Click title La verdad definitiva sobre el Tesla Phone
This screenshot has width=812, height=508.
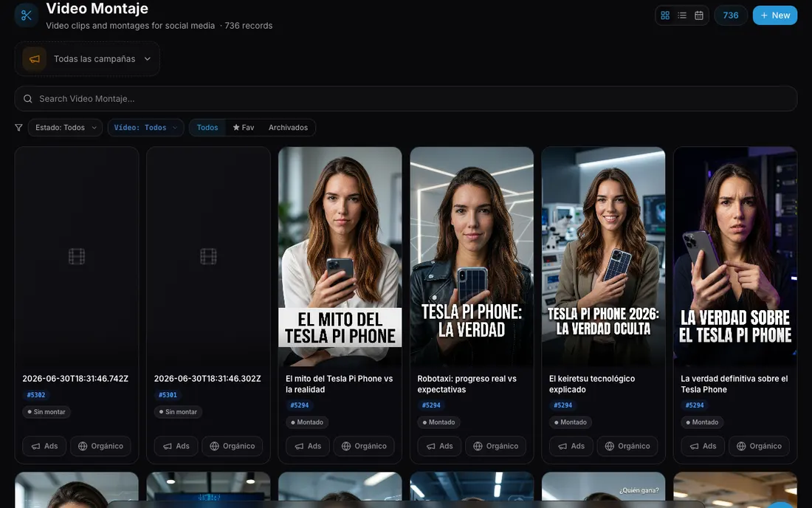pos(734,384)
